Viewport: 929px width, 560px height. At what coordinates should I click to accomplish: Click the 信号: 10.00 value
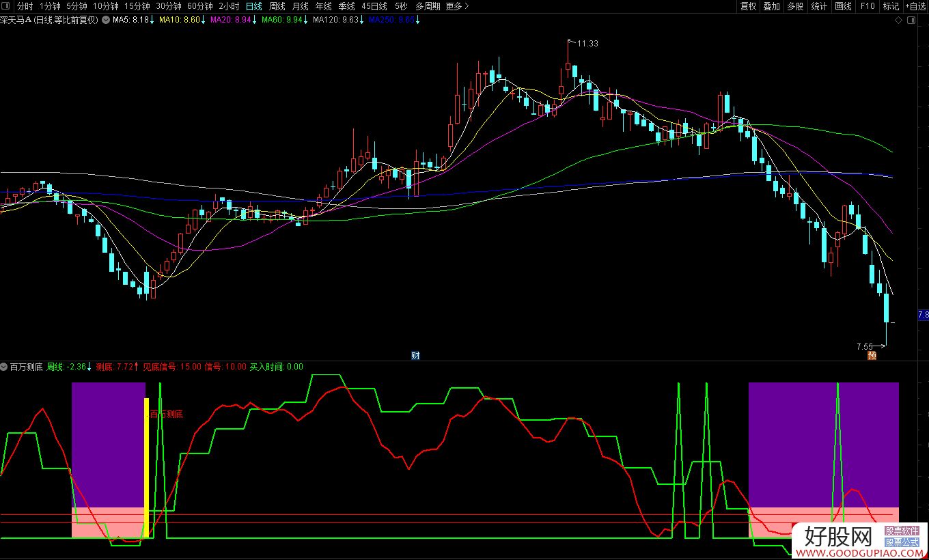click(225, 367)
